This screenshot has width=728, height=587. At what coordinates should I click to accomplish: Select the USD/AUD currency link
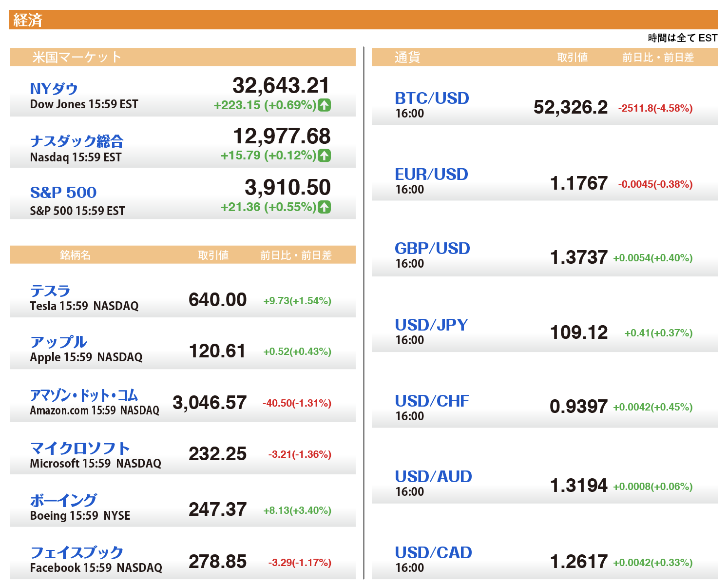tap(433, 476)
